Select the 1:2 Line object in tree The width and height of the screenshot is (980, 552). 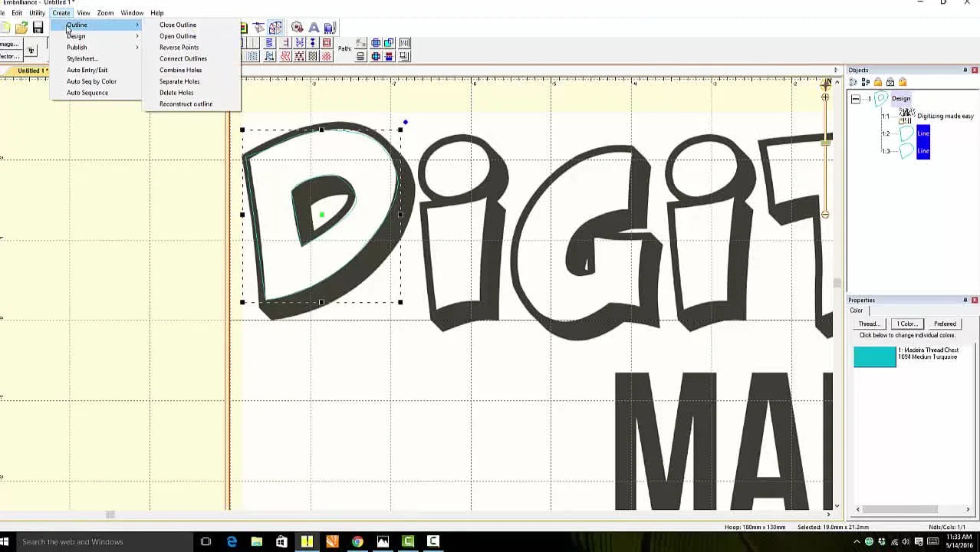coord(923,133)
